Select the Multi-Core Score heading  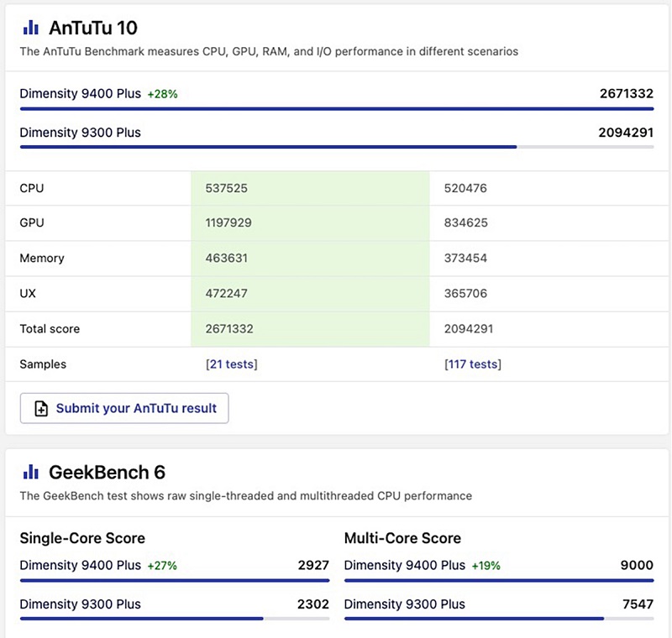pos(402,538)
